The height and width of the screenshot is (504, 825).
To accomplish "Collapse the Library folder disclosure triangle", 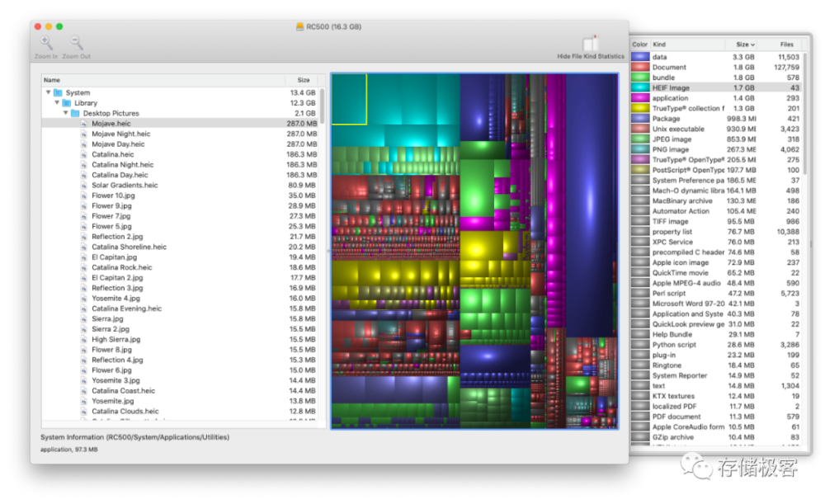I will click(57, 103).
